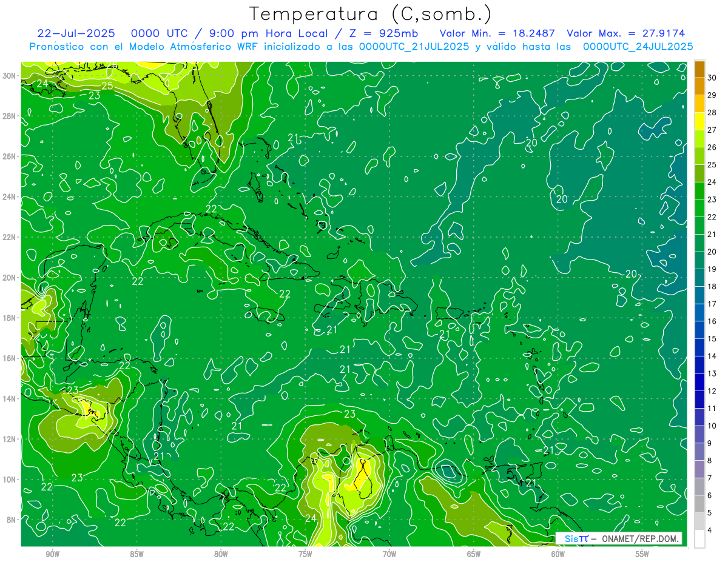Click the "18N" latitude label
This screenshot has height=562, width=728.
pos(10,318)
